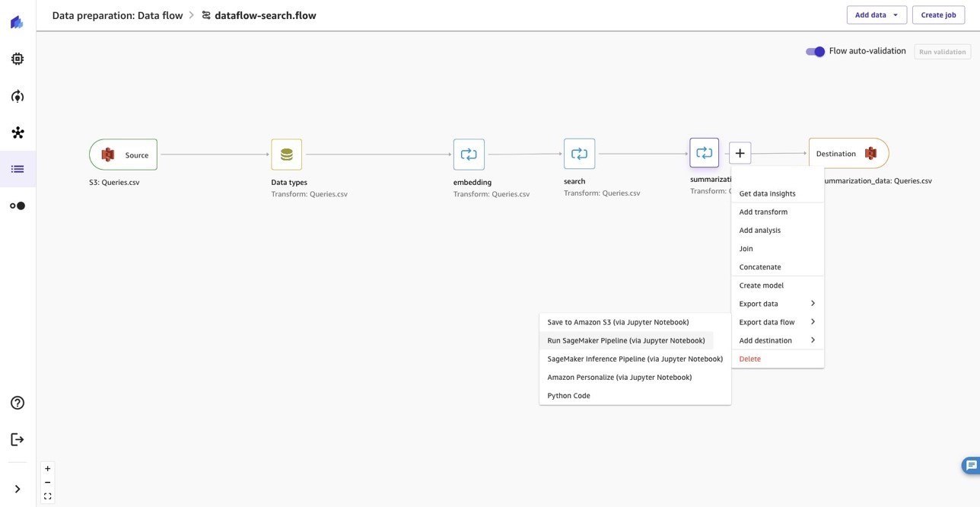The width and height of the screenshot is (980, 507).
Task: Select the embedding transform node icon
Action: pyautogui.click(x=469, y=155)
